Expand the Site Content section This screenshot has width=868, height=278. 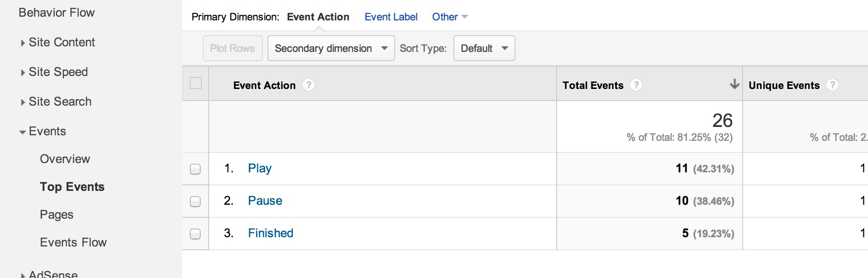click(x=62, y=43)
